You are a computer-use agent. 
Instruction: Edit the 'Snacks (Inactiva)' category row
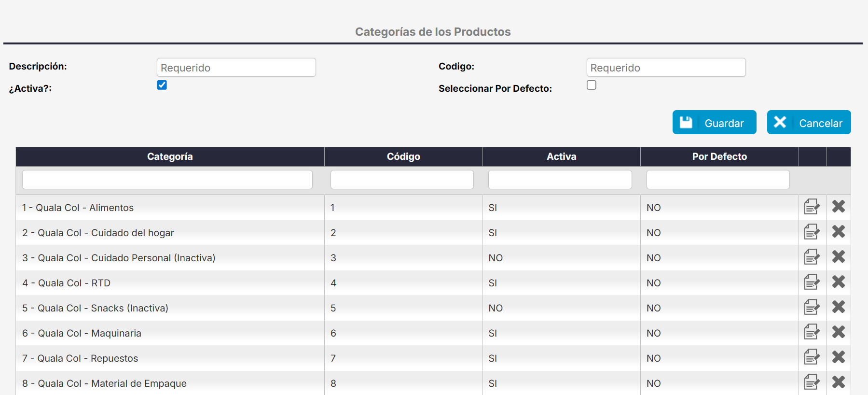point(812,307)
